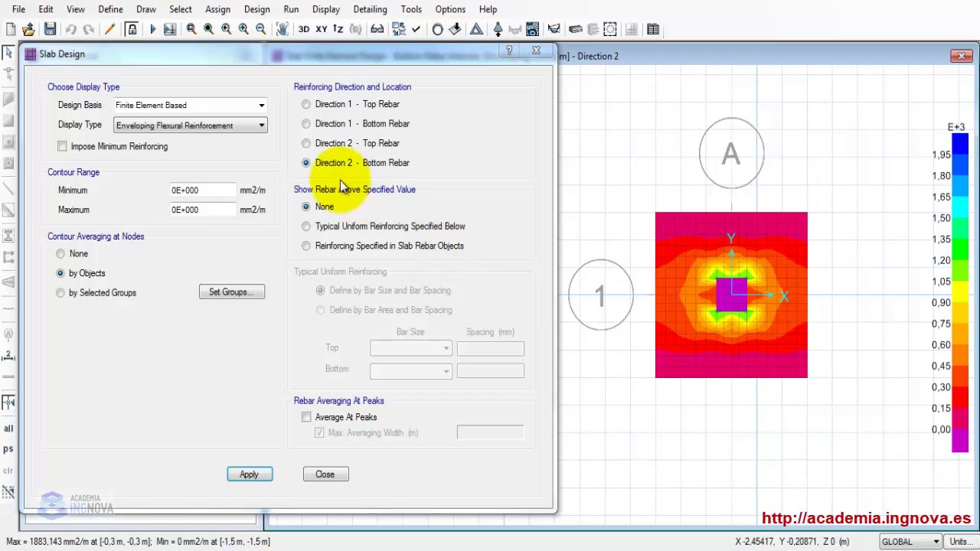Open the Bottom Bar Size dropdown

click(x=411, y=371)
